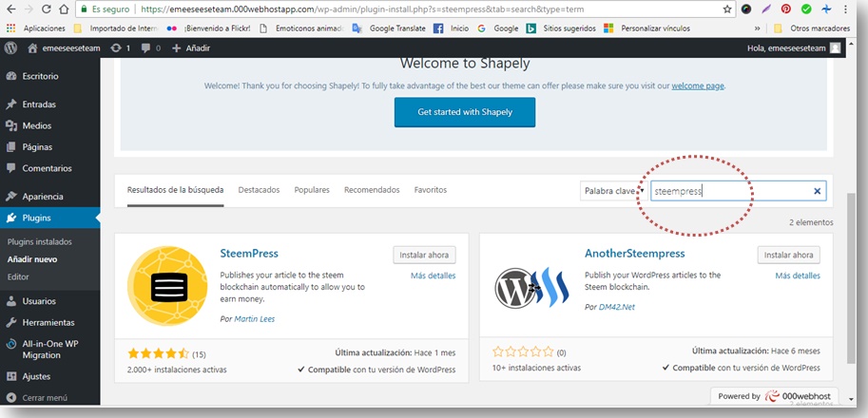Install SteemPress with Instalar ahora
Image resolution: width=868 pixels, height=418 pixels.
(424, 255)
